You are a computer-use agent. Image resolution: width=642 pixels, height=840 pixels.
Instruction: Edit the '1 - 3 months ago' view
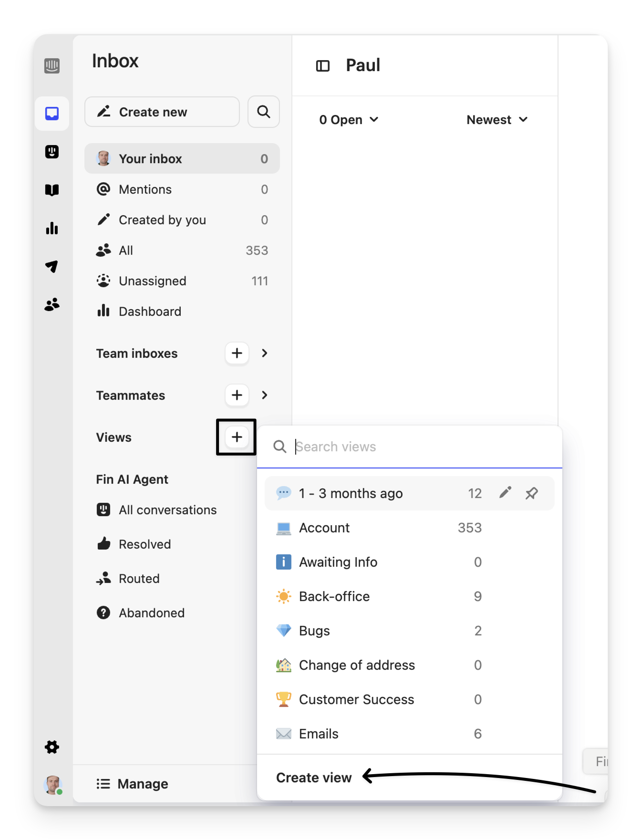coord(505,493)
